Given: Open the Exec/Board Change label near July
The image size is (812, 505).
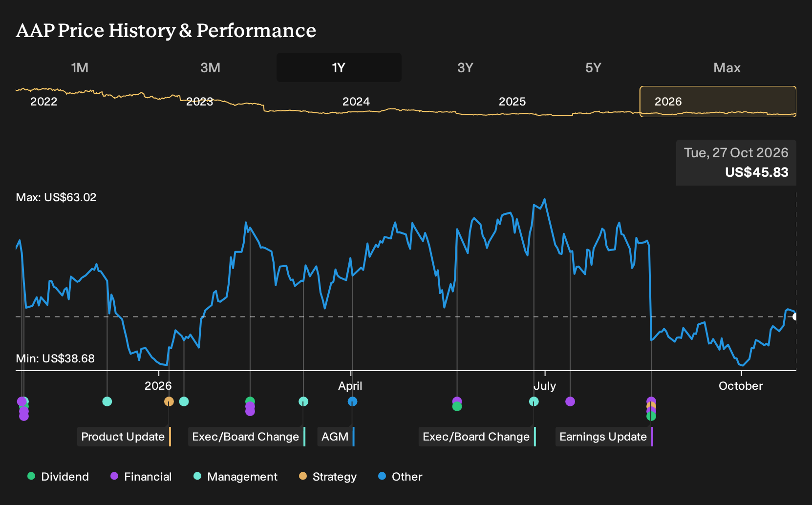Looking at the screenshot, I should [x=477, y=437].
